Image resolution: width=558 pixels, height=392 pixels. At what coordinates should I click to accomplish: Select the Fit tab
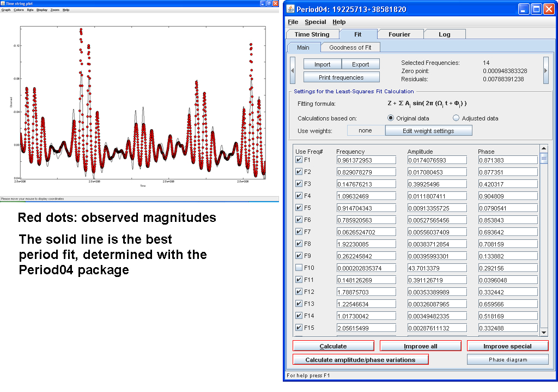point(357,34)
